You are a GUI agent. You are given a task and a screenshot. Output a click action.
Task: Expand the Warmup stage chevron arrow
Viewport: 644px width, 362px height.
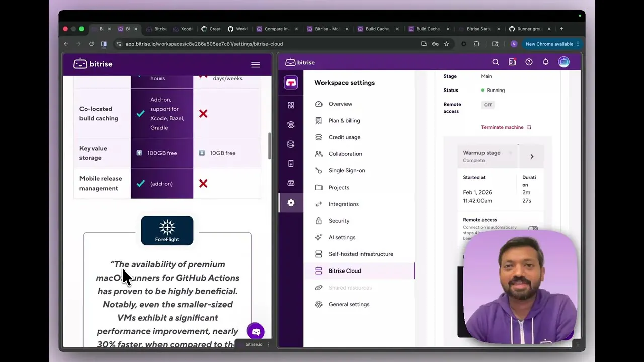[x=532, y=156]
